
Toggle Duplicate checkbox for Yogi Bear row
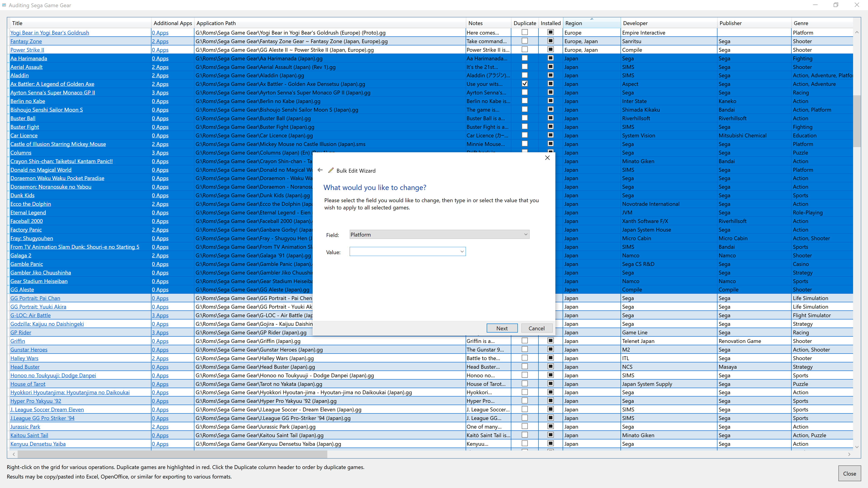[525, 32]
